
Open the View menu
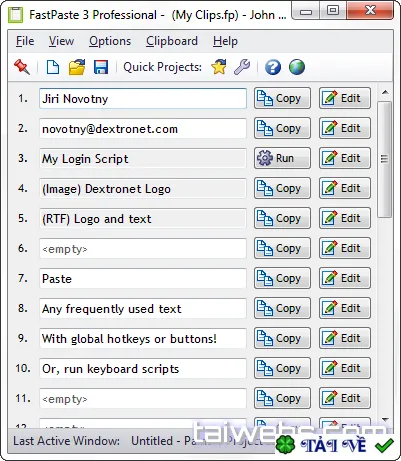[x=61, y=41]
